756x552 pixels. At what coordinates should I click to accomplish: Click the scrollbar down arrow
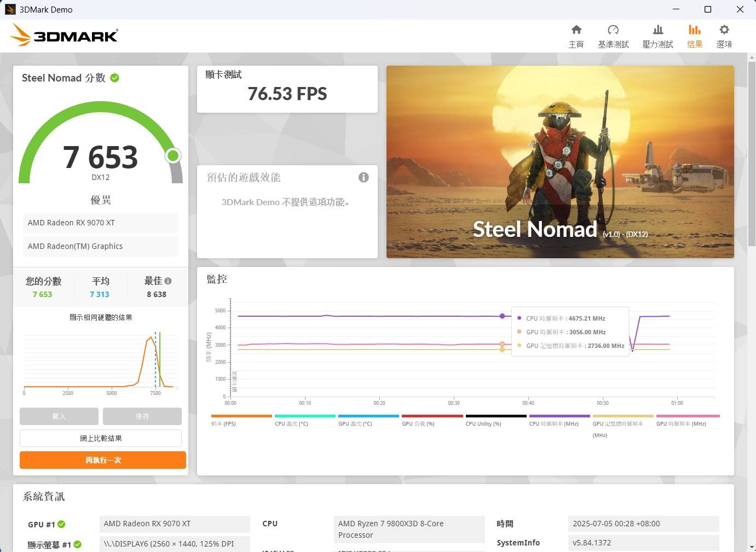pyautogui.click(x=752, y=547)
